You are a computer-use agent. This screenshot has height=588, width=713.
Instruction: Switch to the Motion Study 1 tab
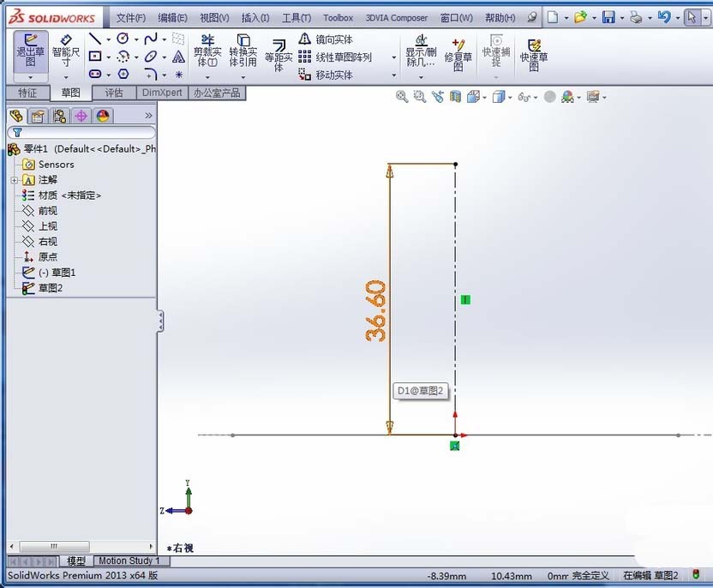(129, 561)
